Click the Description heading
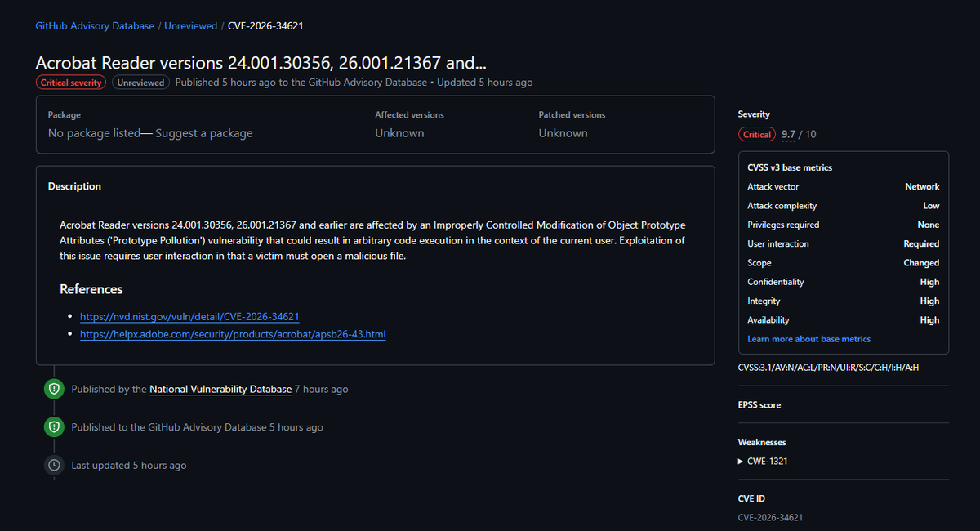 click(74, 186)
